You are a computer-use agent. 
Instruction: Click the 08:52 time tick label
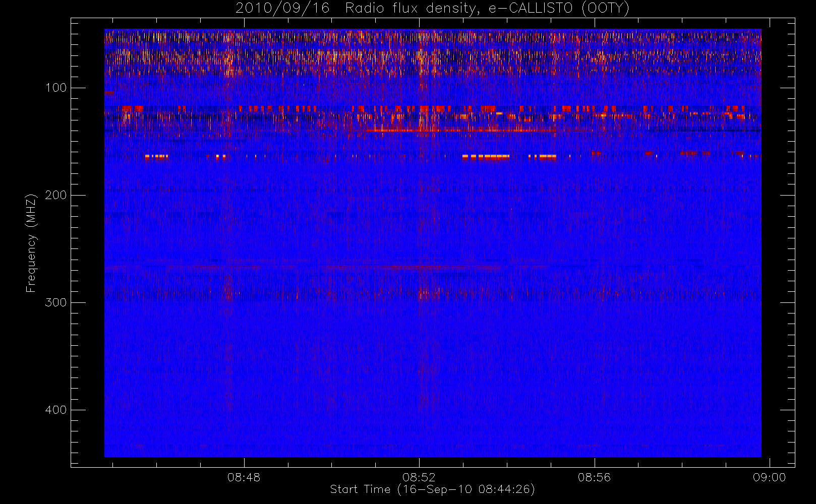[419, 477]
